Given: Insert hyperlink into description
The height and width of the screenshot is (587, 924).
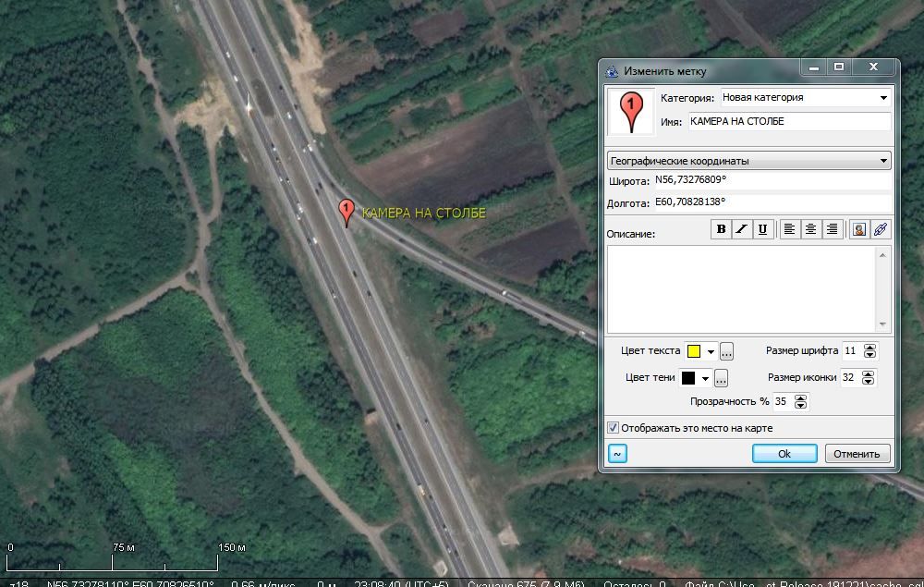Looking at the screenshot, I should 881,230.
